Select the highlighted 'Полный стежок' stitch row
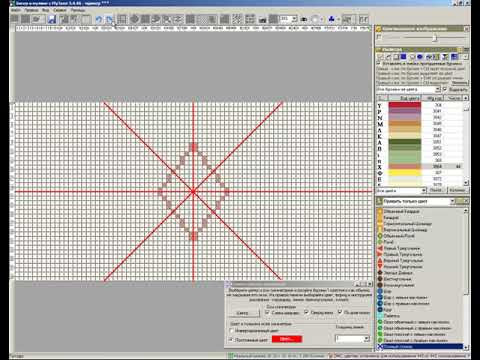Viewport: 480px width, 360px height. tap(420, 347)
